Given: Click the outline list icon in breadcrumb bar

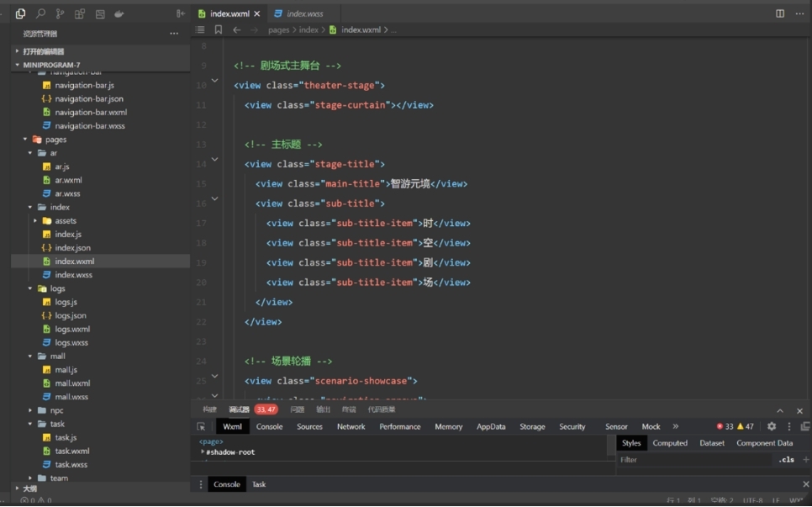Looking at the screenshot, I should pyautogui.click(x=200, y=30).
